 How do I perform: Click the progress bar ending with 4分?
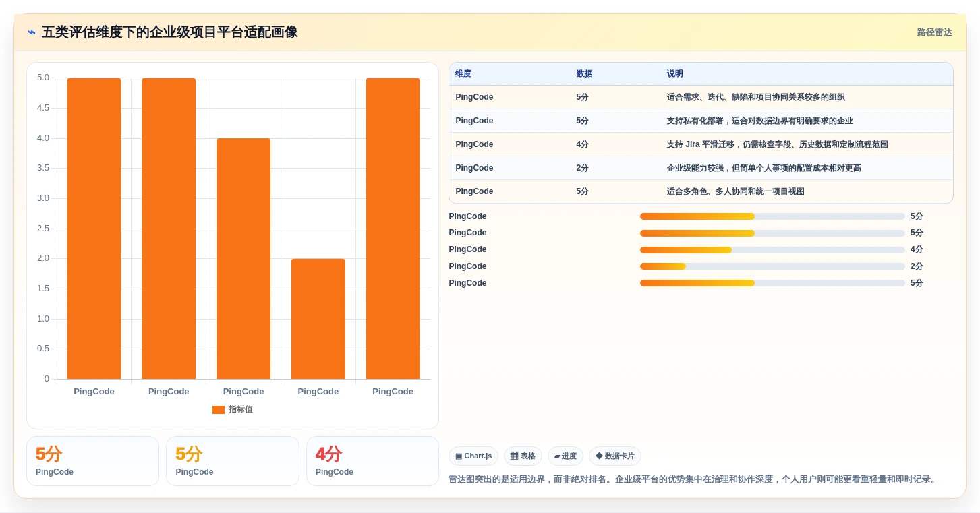(x=772, y=250)
